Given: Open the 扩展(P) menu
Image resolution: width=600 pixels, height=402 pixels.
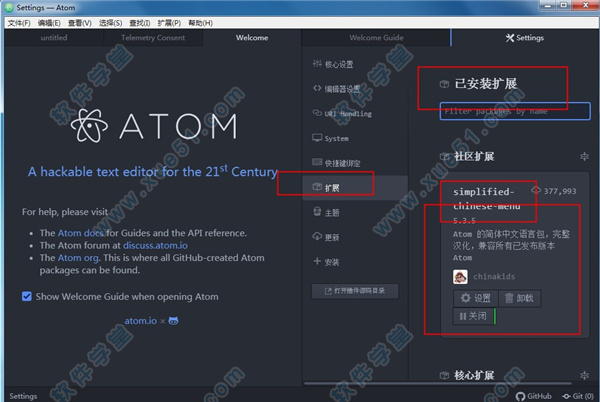Looking at the screenshot, I should coord(169,23).
